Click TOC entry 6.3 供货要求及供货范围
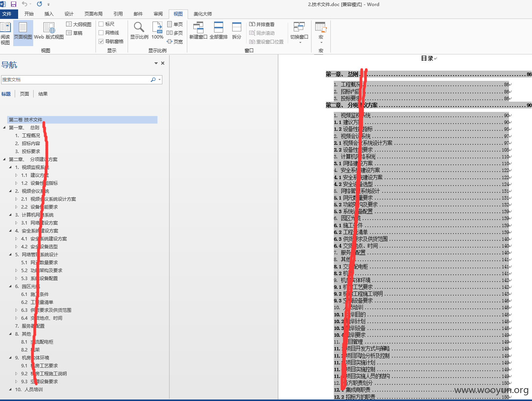 tap(422, 239)
